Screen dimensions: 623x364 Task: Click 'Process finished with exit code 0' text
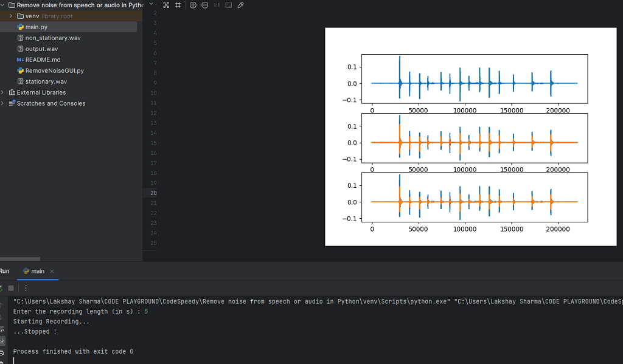(73, 351)
